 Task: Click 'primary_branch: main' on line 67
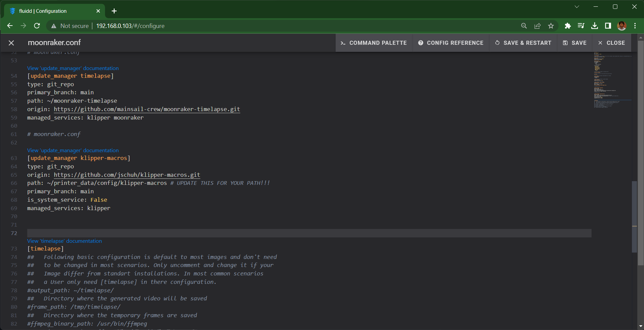61,191
